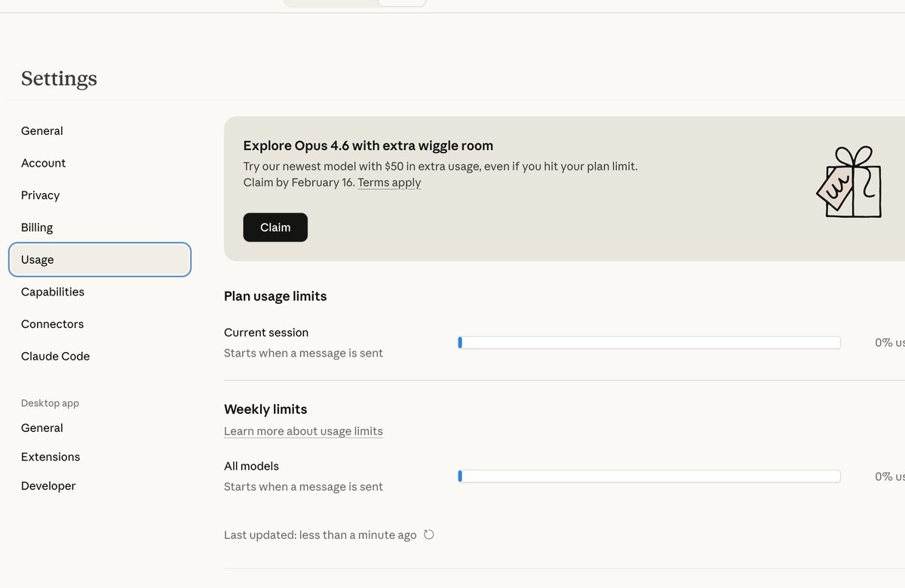
Task: Click 'Explore Opus 4.6 with extra wiggle room' title
Action: tap(368, 145)
